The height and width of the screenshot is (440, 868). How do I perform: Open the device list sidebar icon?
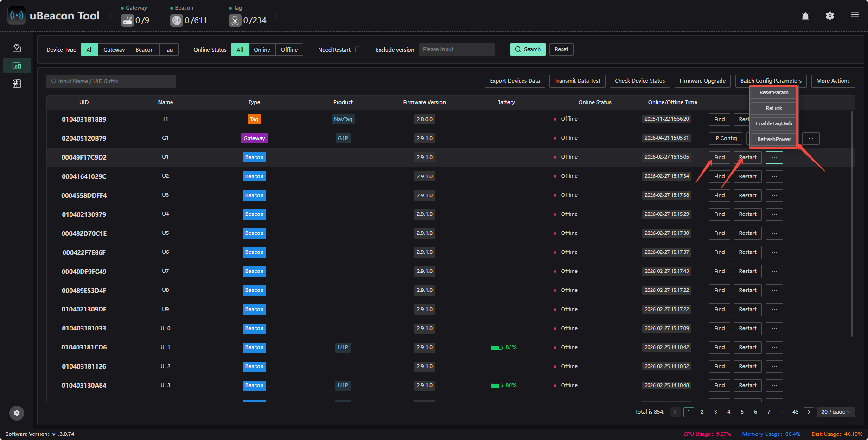tap(17, 65)
